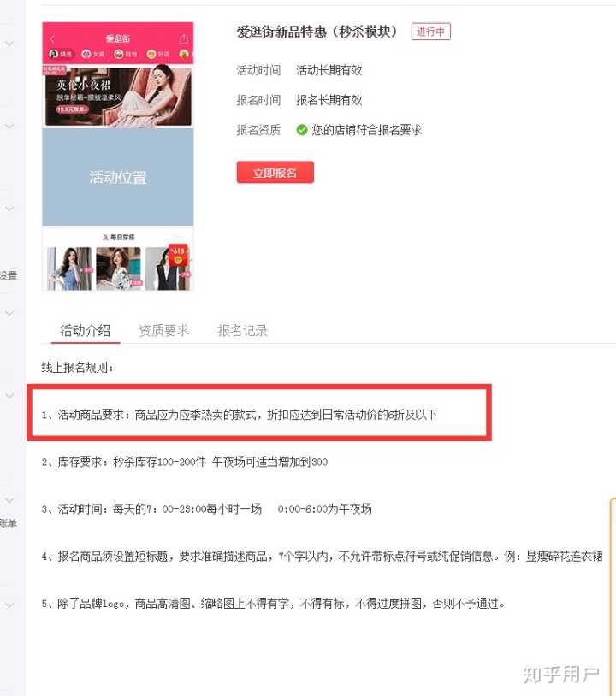Open the first 每日穿搭 product thumbnail
Image resolution: width=616 pixels, height=696 pixels.
[x=69, y=268]
